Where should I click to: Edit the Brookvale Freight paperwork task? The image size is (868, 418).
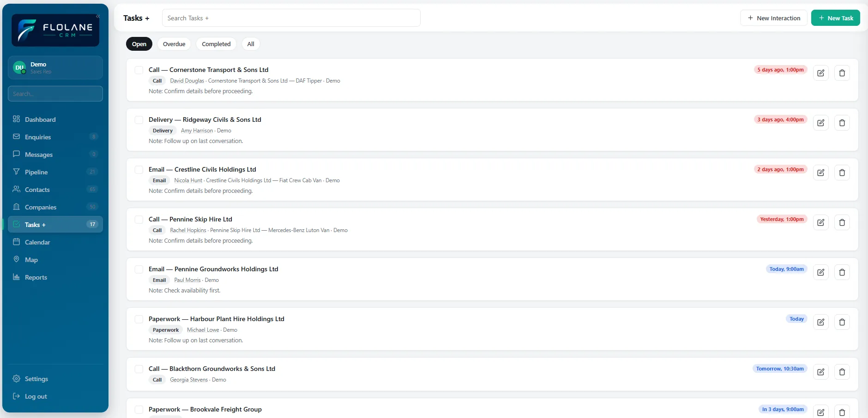point(820,412)
